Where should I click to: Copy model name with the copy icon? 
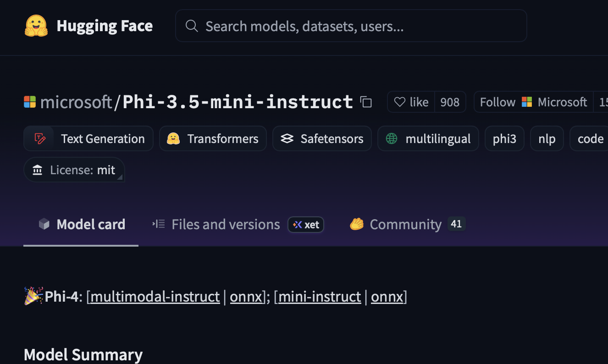(x=366, y=102)
